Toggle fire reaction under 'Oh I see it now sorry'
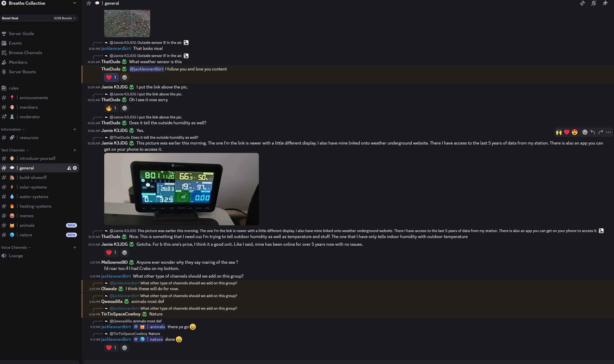The width and height of the screenshot is (614, 364). click(x=111, y=108)
